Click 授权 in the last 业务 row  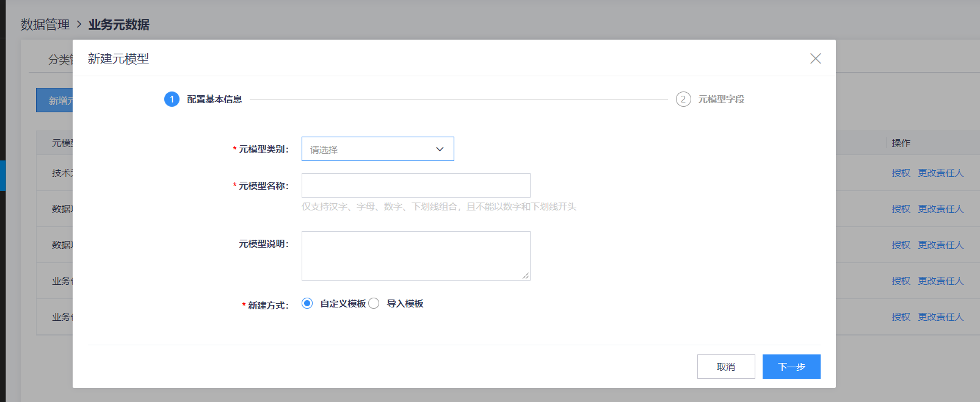click(x=901, y=317)
